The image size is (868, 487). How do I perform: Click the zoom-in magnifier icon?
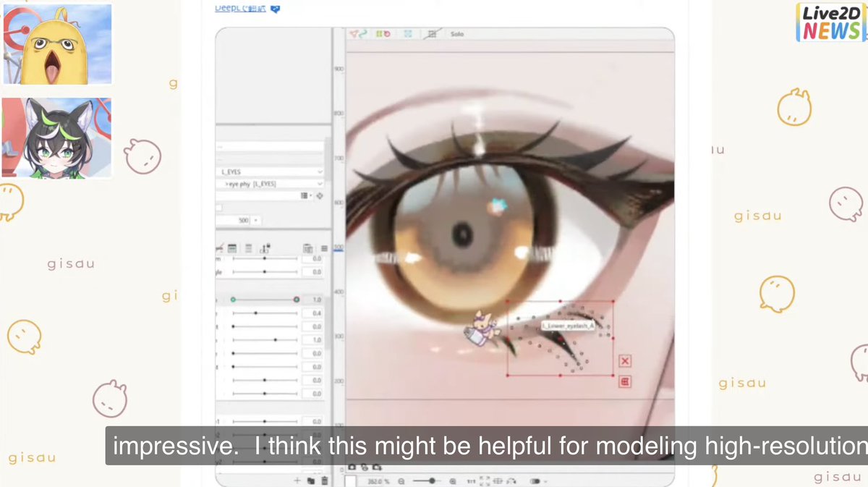click(x=453, y=481)
